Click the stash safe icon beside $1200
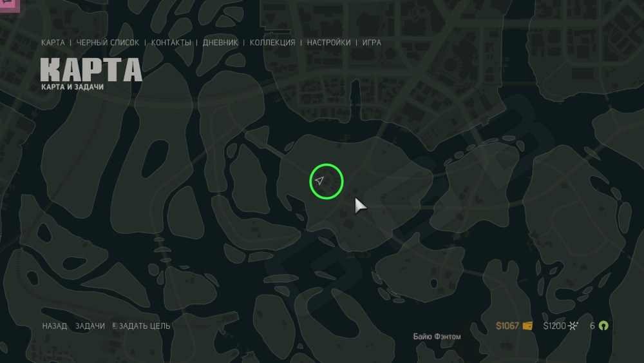 tap(573, 326)
